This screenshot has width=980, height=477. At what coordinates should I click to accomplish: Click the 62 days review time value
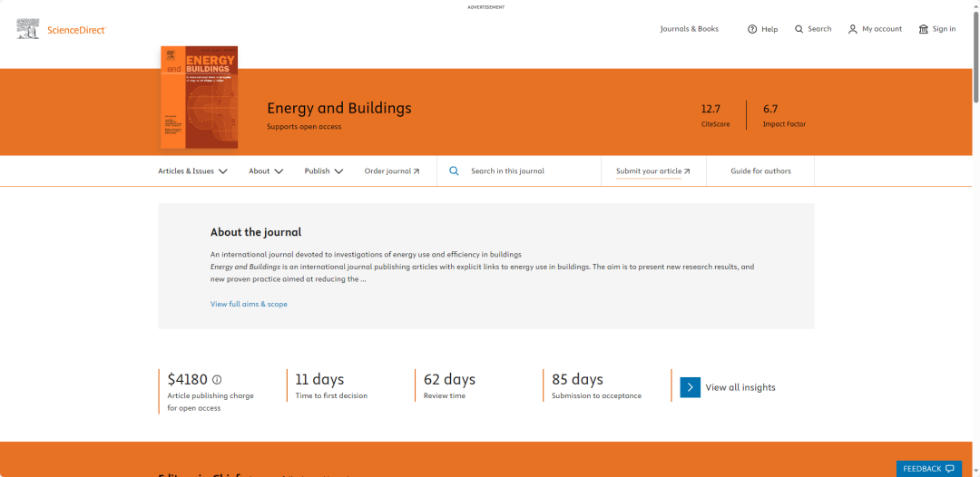click(x=449, y=380)
